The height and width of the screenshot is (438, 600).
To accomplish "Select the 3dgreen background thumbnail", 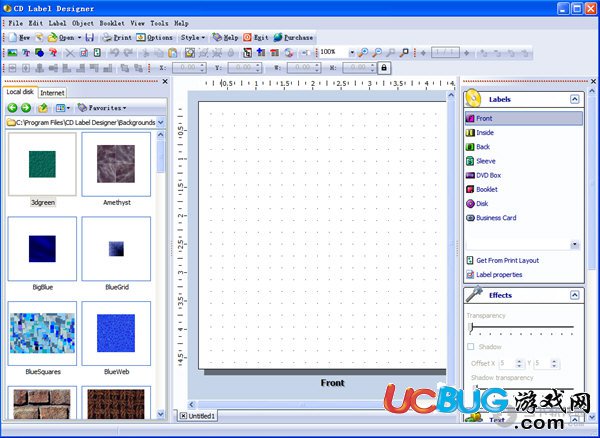I will pyautogui.click(x=42, y=164).
